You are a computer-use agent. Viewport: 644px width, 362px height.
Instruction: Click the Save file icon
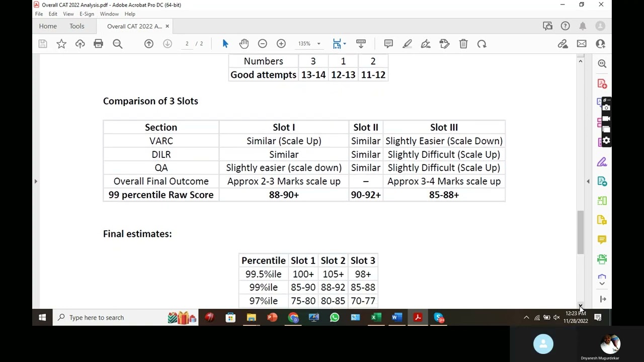[x=43, y=44]
